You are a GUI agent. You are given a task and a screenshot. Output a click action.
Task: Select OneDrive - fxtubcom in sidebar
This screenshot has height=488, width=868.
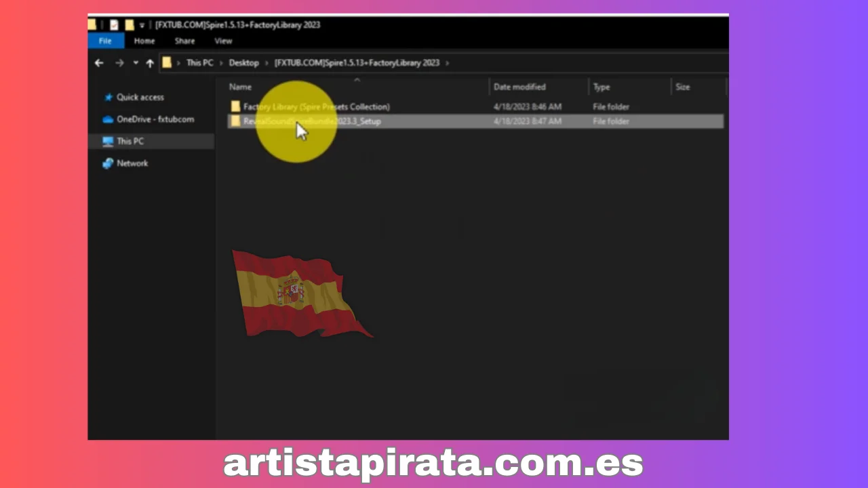click(x=155, y=119)
